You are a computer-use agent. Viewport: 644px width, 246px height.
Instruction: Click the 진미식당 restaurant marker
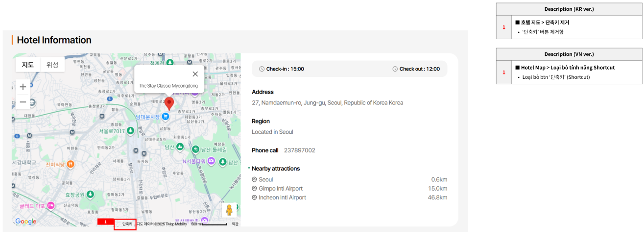[71, 164]
